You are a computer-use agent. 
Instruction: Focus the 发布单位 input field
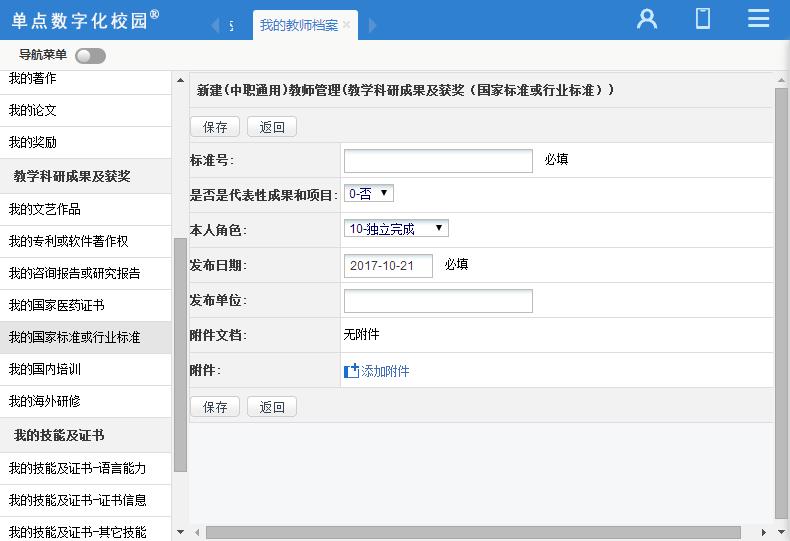(x=438, y=301)
